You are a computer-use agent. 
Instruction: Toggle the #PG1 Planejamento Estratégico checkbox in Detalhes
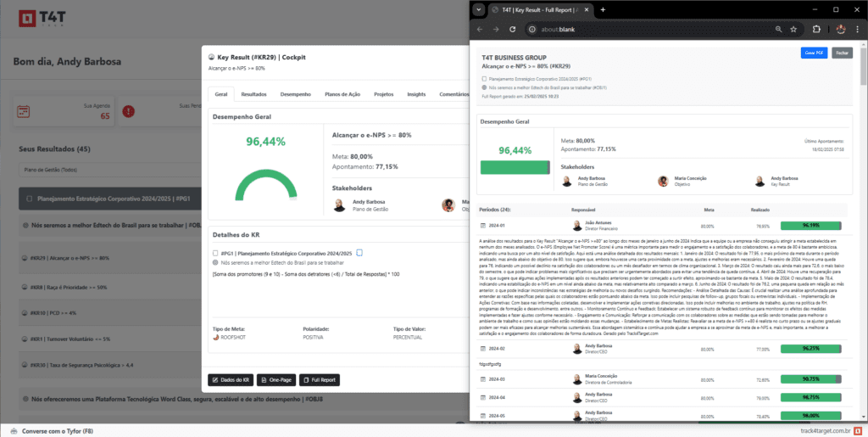pyautogui.click(x=215, y=253)
